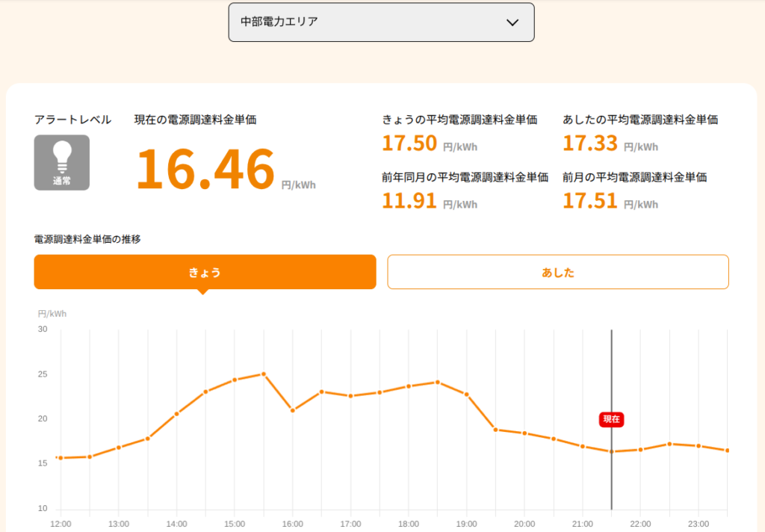Click today's average price 17.50
Screen dimensions: 765x532
pyautogui.click(x=409, y=143)
